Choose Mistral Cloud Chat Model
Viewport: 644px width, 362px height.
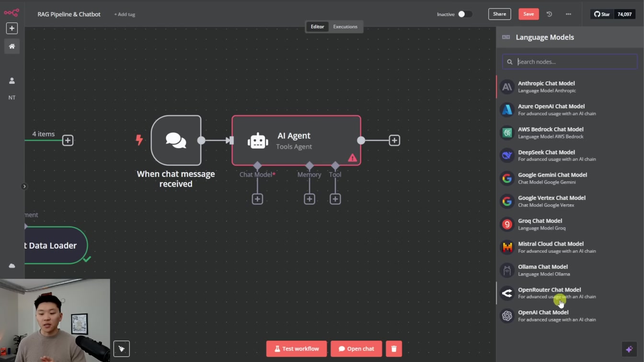(570, 247)
